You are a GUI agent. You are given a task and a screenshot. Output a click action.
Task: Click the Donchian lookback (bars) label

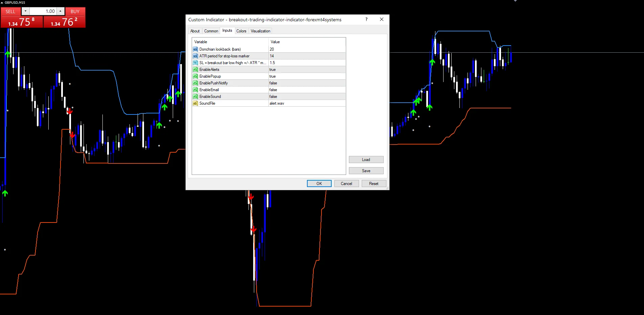click(x=220, y=49)
